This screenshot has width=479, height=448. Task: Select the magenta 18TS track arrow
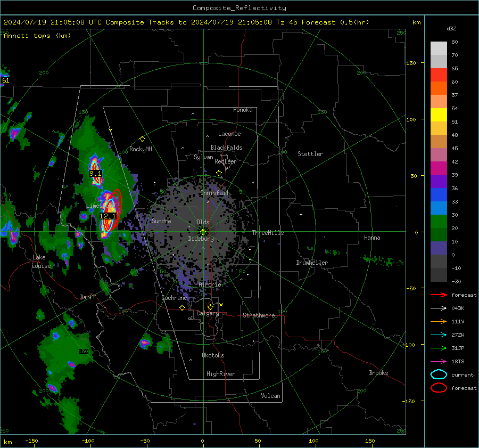439,362
